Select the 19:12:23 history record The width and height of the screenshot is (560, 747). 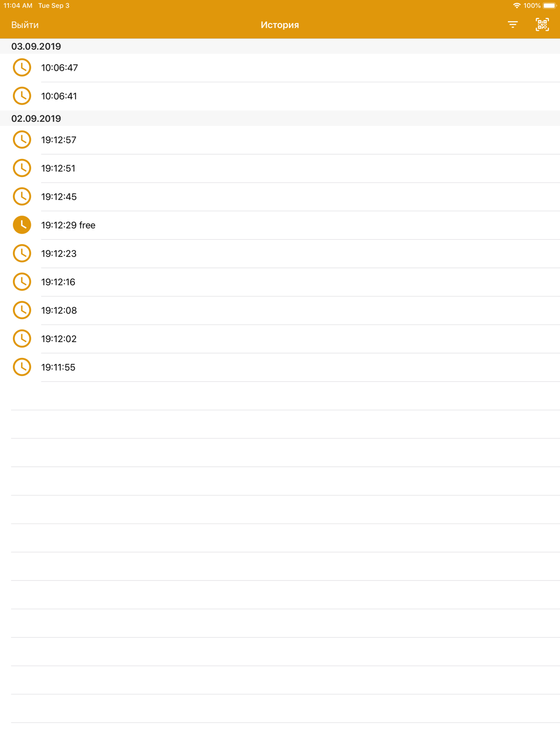[280, 254]
